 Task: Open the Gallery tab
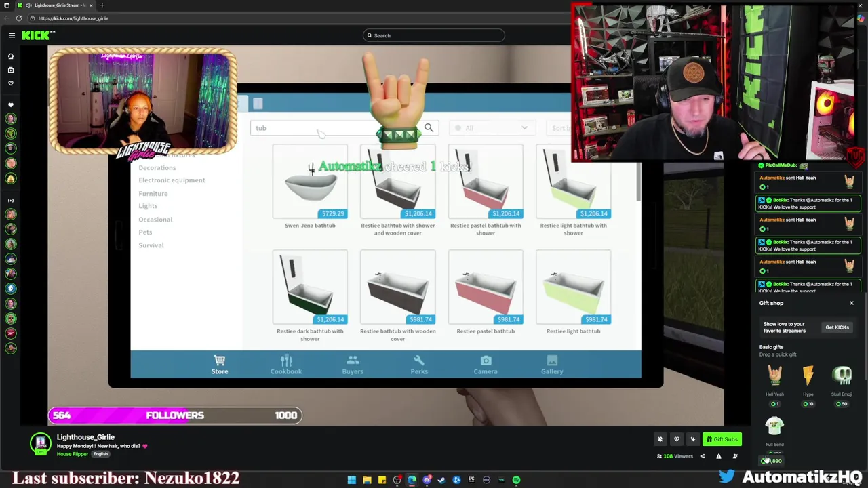pyautogui.click(x=552, y=365)
